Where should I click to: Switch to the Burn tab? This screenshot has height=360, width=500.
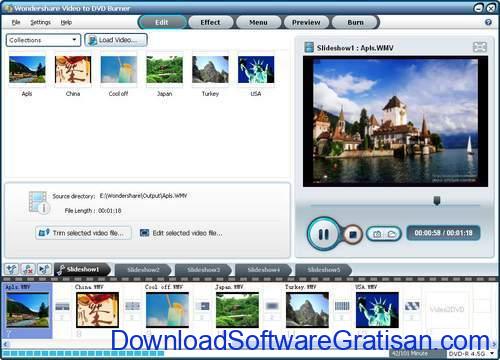click(355, 22)
